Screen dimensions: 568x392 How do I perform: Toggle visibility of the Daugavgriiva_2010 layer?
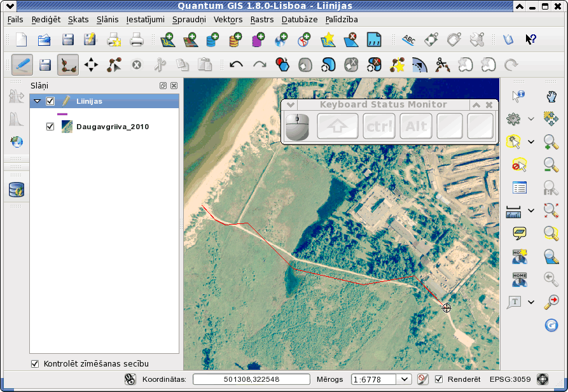(x=50, y=127)
